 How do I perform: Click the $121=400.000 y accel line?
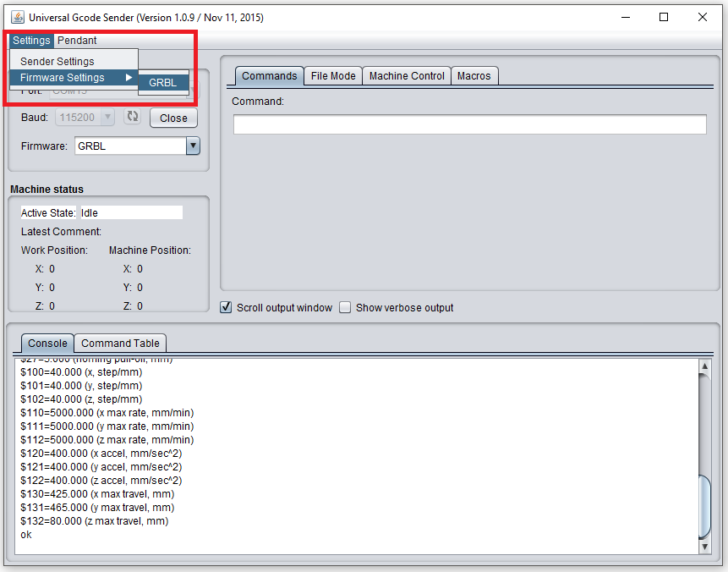coord(101,466)
